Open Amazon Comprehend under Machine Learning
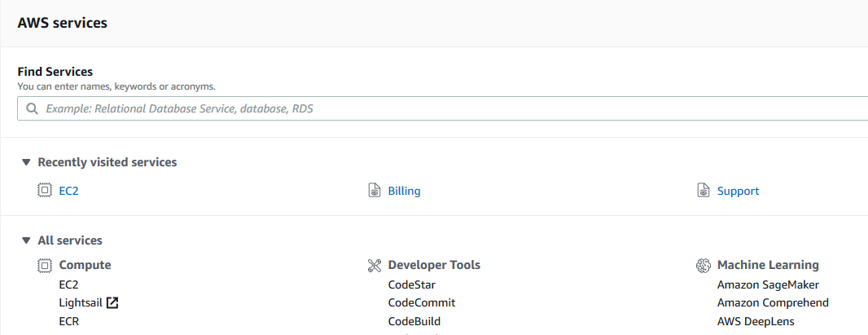This screenshot has height=335, width=868. [x=773, y=303]
